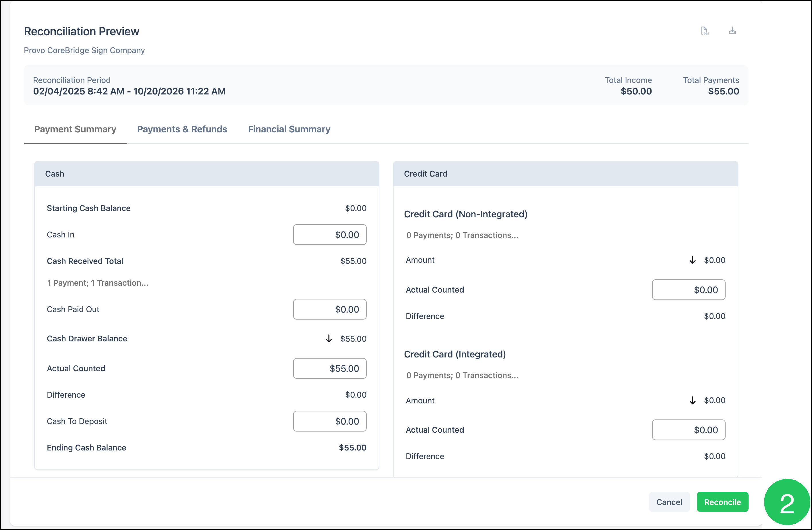Click the Credit Card (Non-Integrated) heading

pos(466,214)
